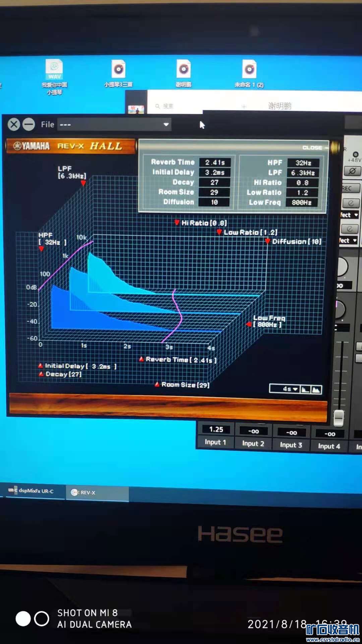Viewport: 362px width, 644px height.
Task: Select the Input 4 channel label
Action: tap(329, 446)
